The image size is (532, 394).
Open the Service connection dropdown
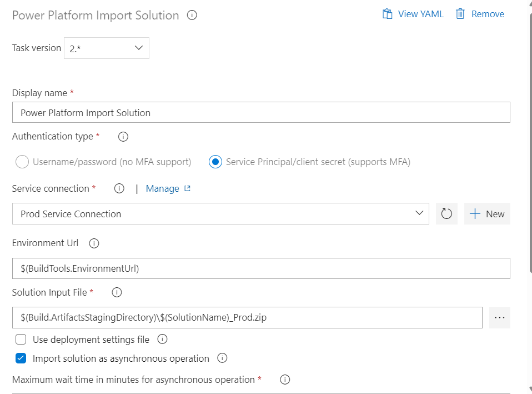click(420, 213)
